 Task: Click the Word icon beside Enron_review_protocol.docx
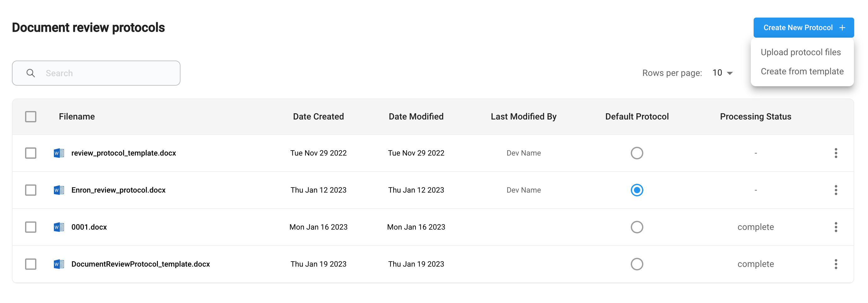point(59,190)
